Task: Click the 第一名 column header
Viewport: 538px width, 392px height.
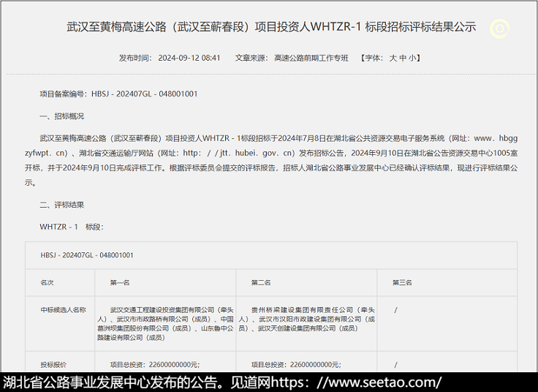Action: (120, 282)
